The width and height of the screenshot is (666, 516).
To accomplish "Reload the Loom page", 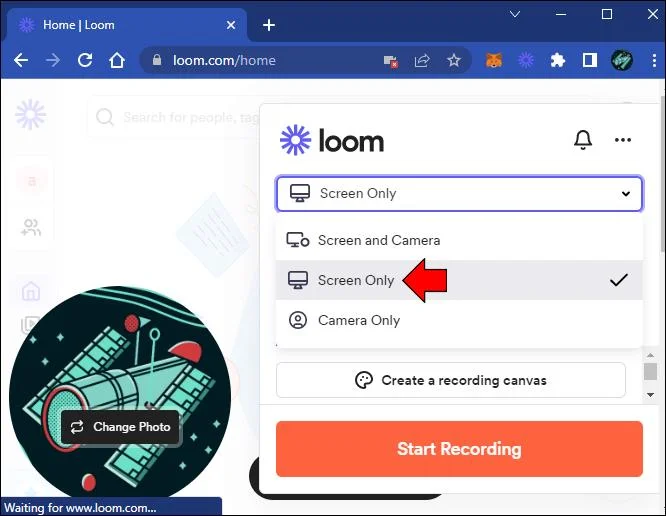I will click(x=85, y=60).
